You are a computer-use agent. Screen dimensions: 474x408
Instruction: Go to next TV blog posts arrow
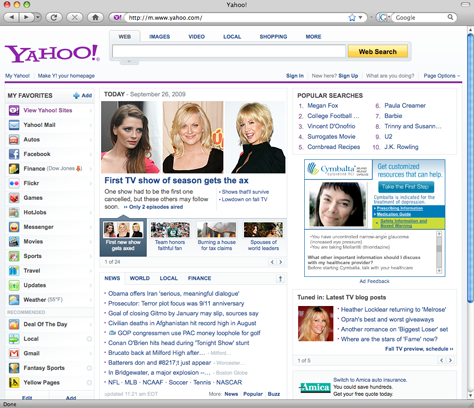pyautogui.click(x=450, y=360)
